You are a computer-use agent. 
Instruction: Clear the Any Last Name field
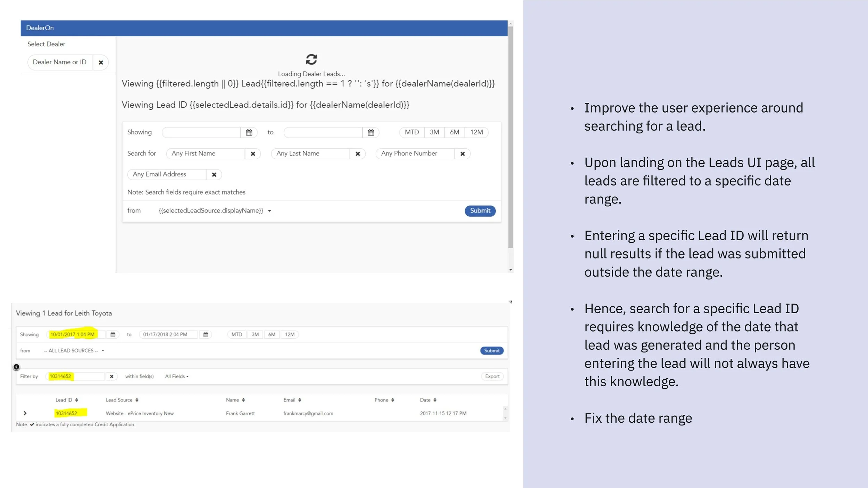point(358,154)
